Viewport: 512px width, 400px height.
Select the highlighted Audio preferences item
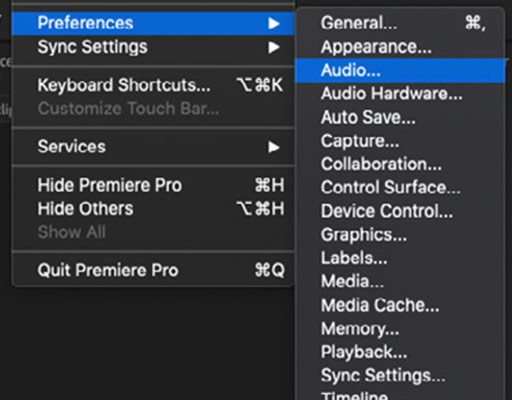coord(400,70)
